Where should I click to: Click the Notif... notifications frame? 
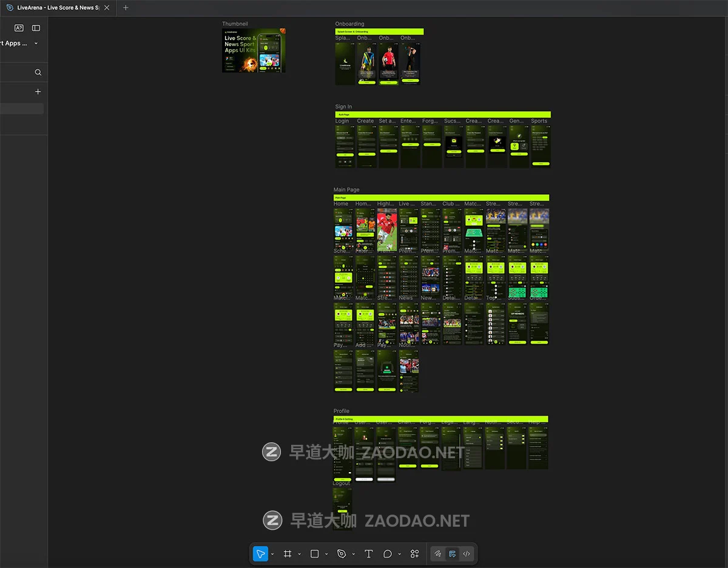[408, 370]
